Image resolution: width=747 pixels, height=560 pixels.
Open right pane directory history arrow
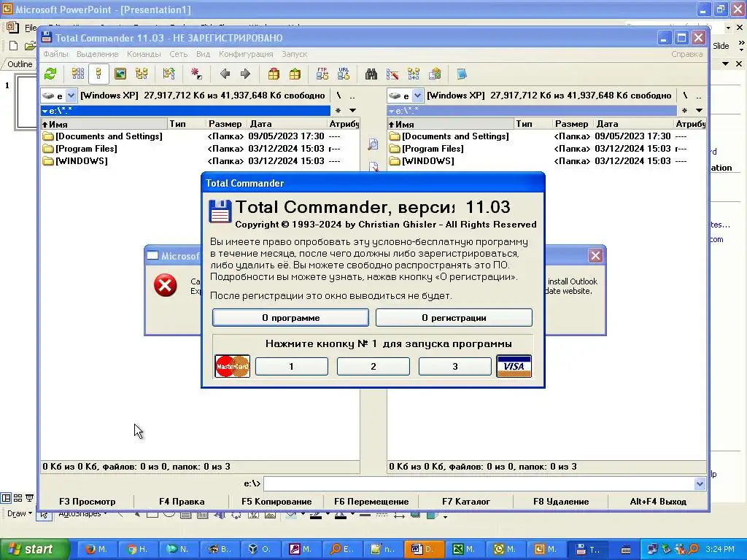700,111
